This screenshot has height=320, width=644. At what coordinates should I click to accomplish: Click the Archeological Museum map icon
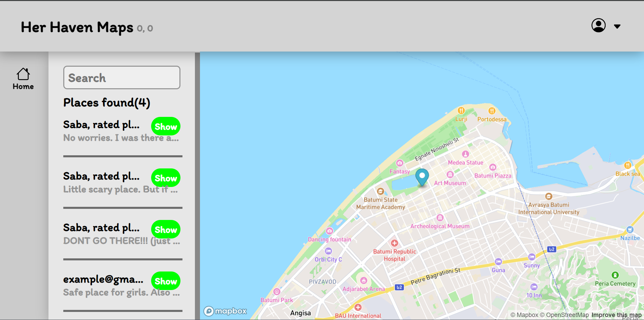(x=440, y=218)
